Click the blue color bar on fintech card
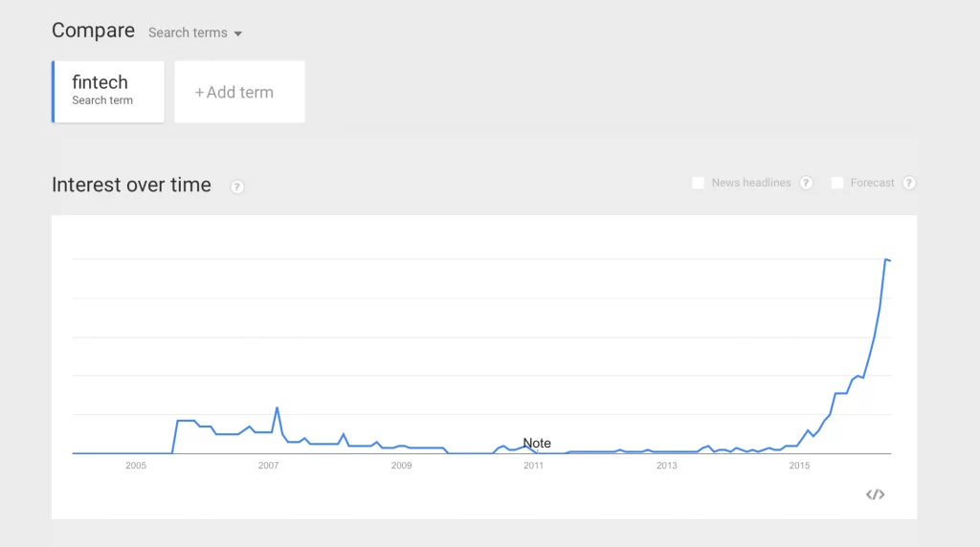 pyautogui.click(x=54, y=92)
